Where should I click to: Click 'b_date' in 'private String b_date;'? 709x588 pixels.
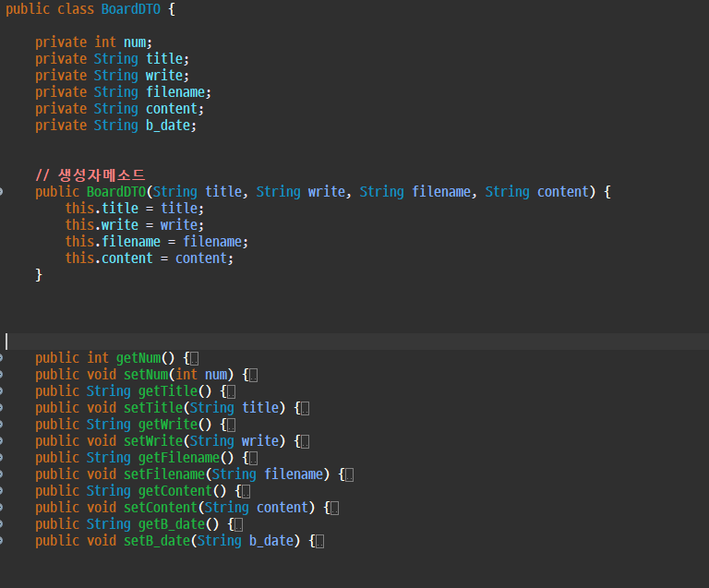[x=168, y=126]
